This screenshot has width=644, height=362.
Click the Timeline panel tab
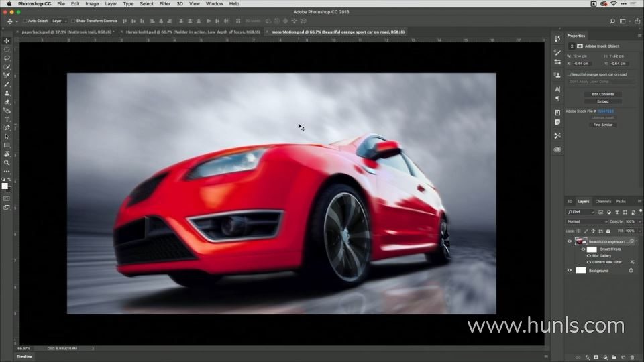point(24,357)
